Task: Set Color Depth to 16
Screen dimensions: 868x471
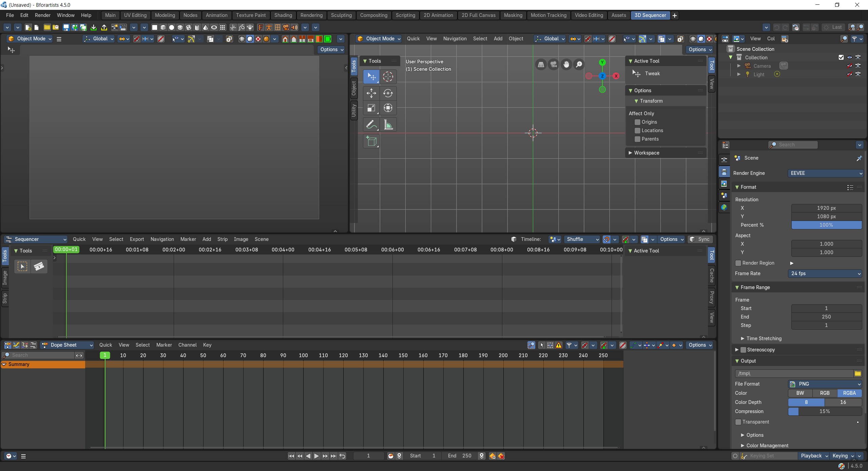Action: pyautogui.click(x=843, y=402)
